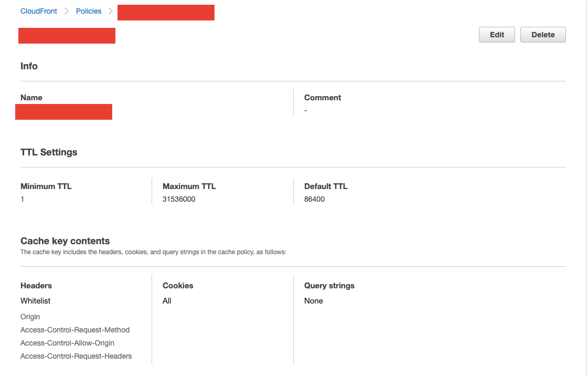Select the Origin header entry
588x376 pixels.
point(30,317)
